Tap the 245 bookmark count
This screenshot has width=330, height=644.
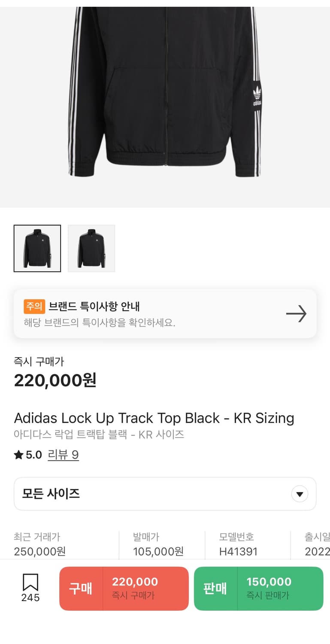[30, 598]
